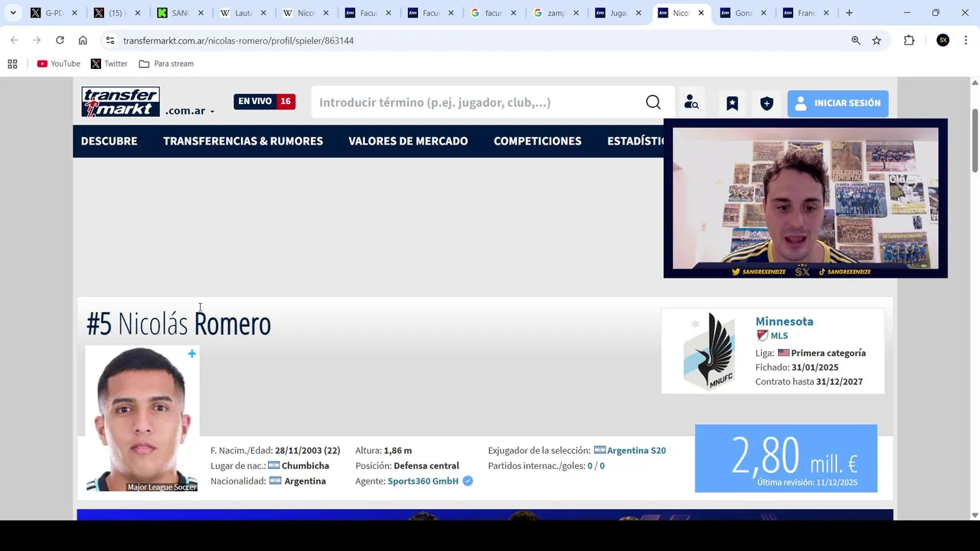Screen dimensions: 980x551
Task: Open the partly hidden ESTADÍSTICAS menu
Action: pos(635,141)
